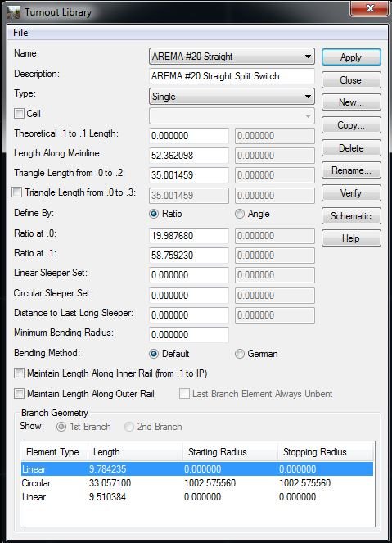Enable the Cell checkbox
392x543 pixels.
pyautogui.click(x=19, y=114)
